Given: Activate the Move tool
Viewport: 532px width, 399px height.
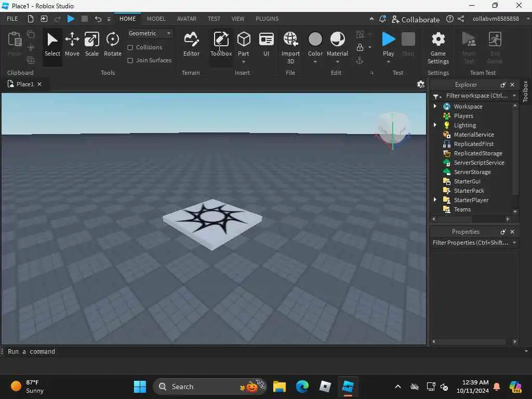Looking at the screenshot, I should click(x=72, y=45).
